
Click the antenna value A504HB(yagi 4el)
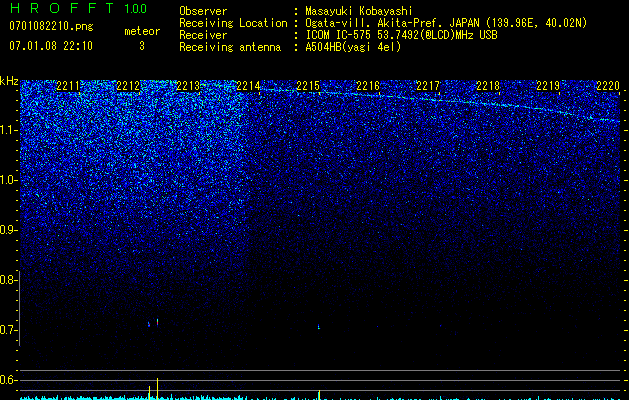click(353, 47)
